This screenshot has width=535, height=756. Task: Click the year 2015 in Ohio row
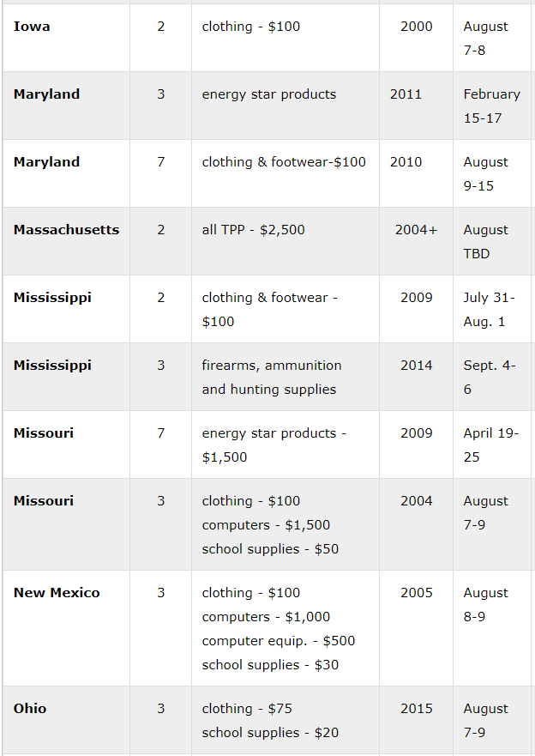[x=416, y=709]
